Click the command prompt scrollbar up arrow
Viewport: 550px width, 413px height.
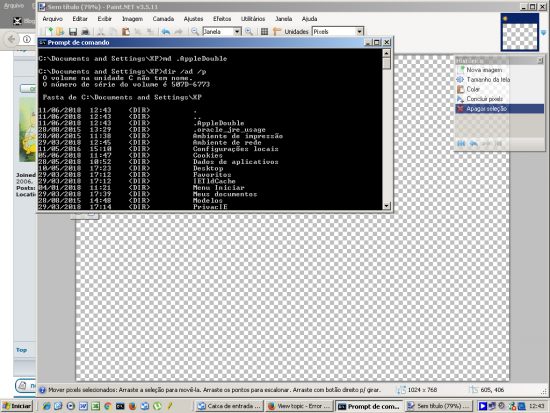(386, 53)
